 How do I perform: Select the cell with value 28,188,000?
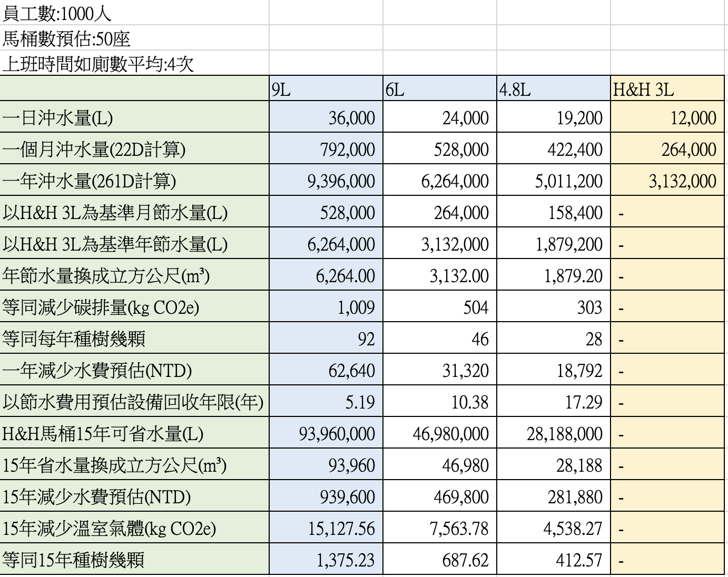tap(554, 433)
